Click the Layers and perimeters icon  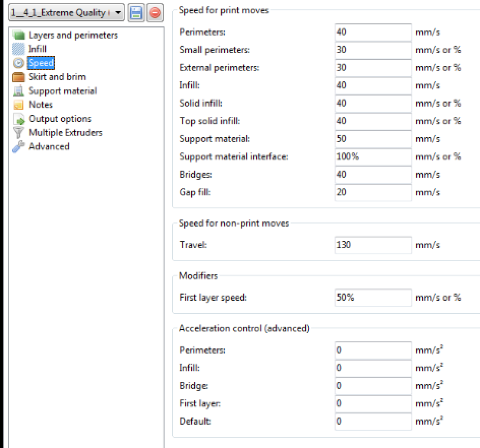(19, 36)
